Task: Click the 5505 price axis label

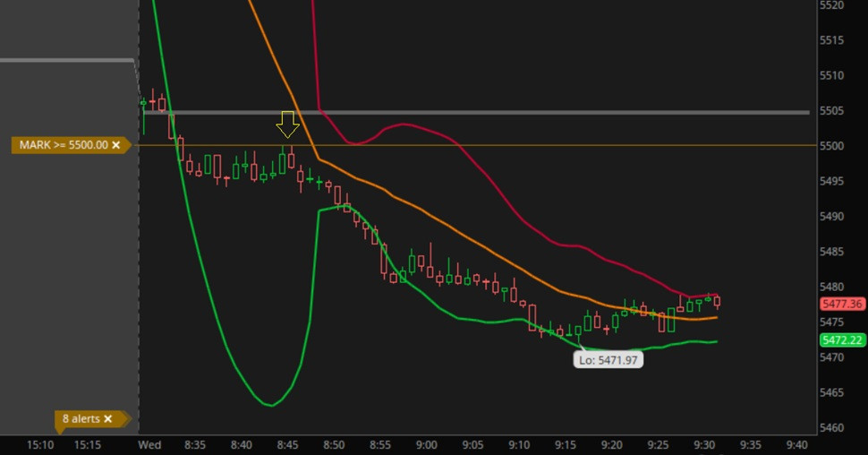Action: click(x=831, y=111)
